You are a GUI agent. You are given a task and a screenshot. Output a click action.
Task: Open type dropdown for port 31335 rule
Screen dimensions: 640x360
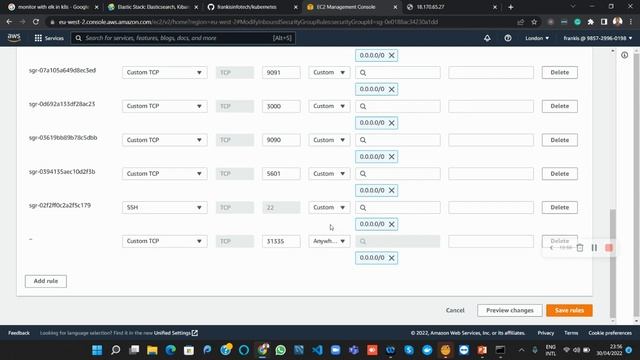164,241
